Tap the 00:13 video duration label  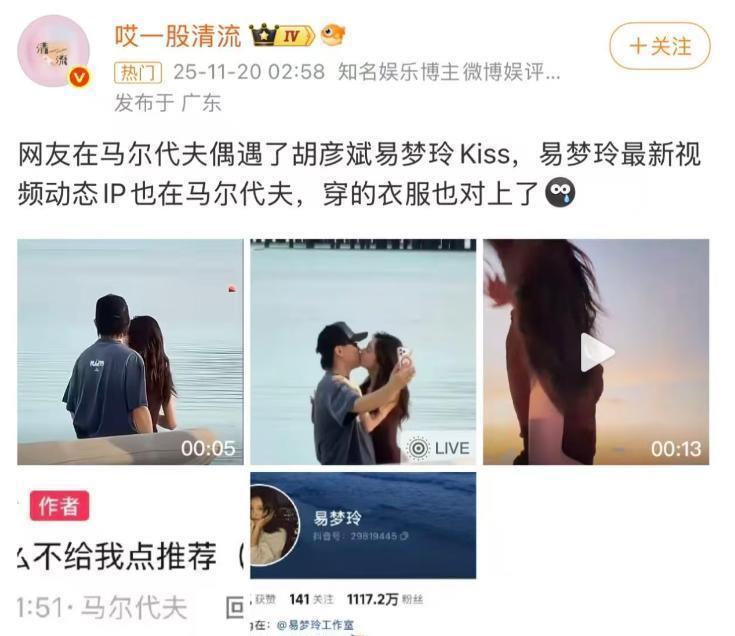(675, 449)
